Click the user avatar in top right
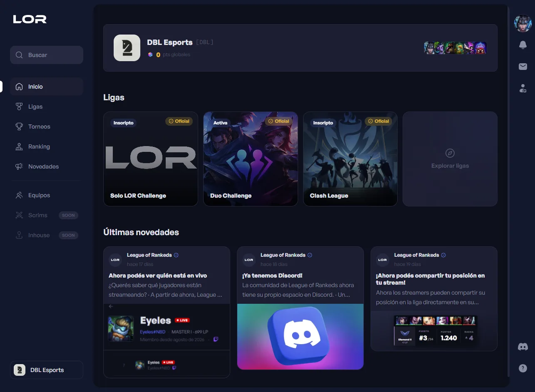Viewport: 535px width, 392px height. (x=523, y=24)
